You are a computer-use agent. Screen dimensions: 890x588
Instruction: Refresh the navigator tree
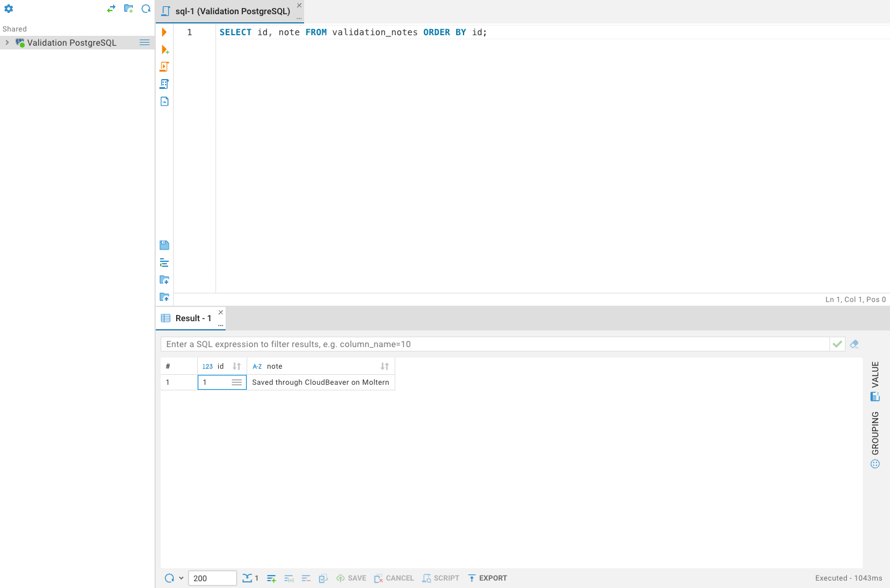pos(146,9)
